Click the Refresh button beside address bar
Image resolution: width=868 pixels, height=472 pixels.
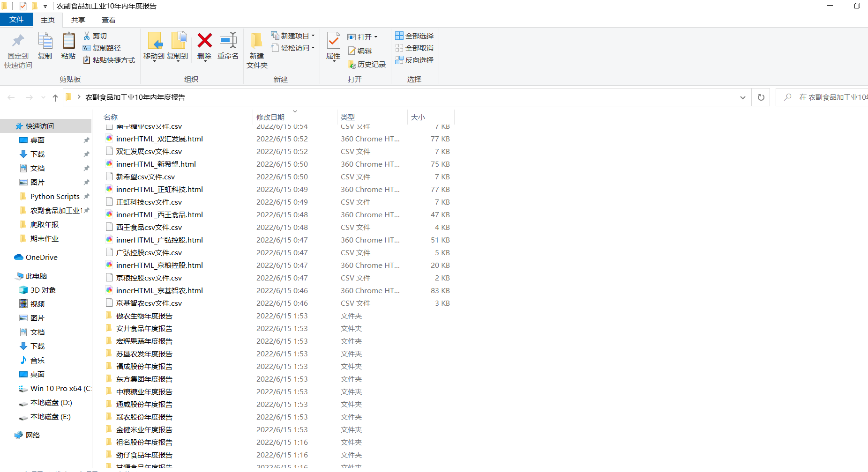pyautogui.click(x=761, y=97)
